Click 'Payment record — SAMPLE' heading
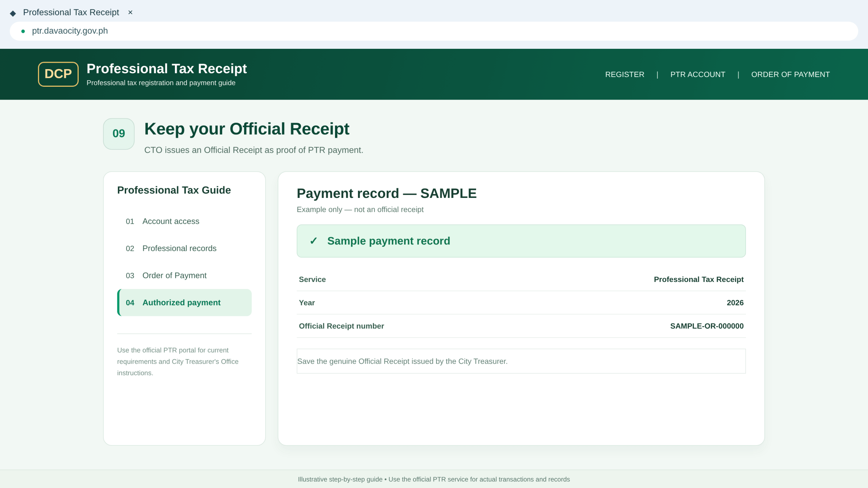This screenshot has height=488, width=868. 387,194
